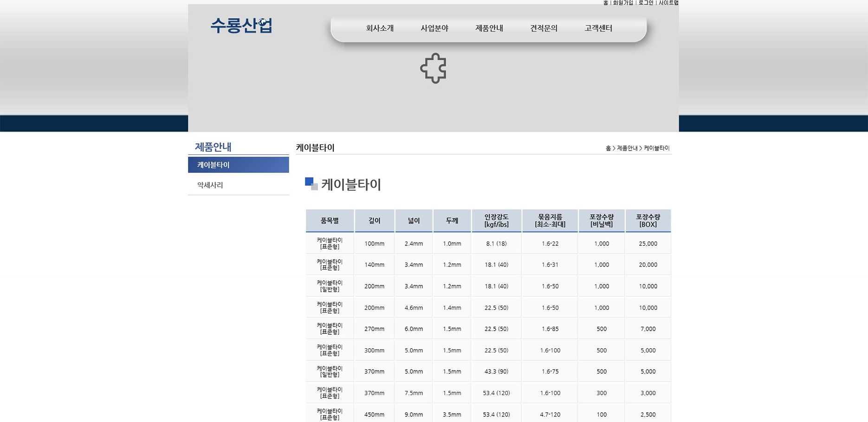Click 케이블타이 at the end of the breadcrumb
The height and width of the screenshot is (422, 868).
click(657, 148)
